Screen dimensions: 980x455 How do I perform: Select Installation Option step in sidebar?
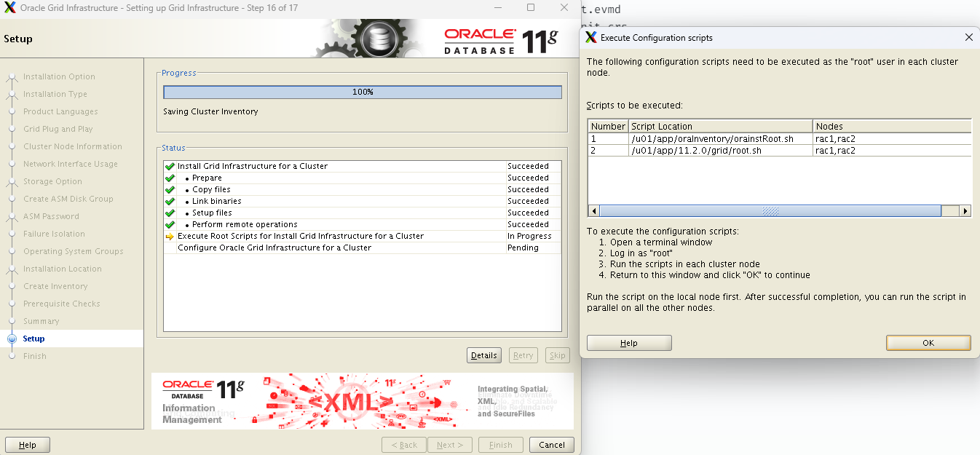[59, 76]
